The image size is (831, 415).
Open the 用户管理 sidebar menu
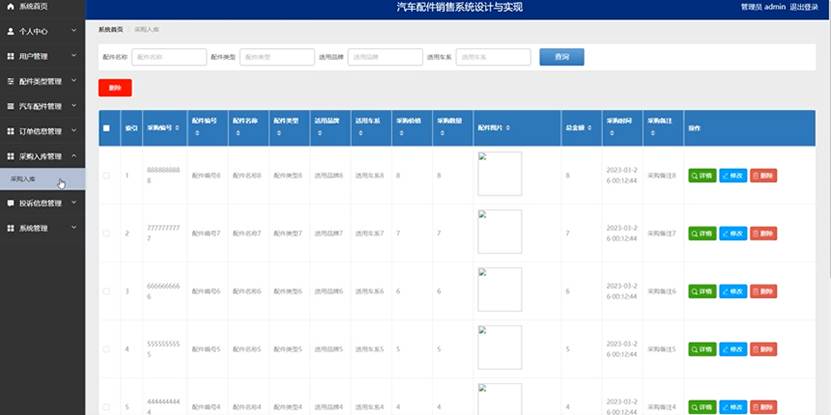42,56
